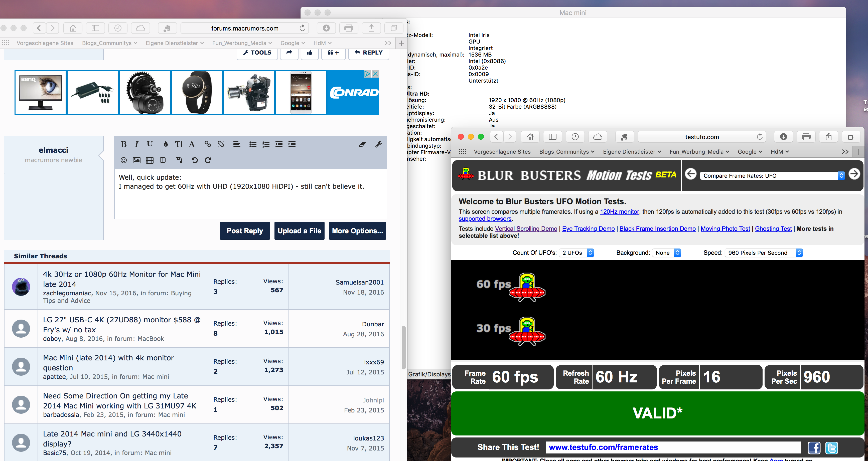
Task: Click the remove formatting eraser icon
Action: point(362,144)
